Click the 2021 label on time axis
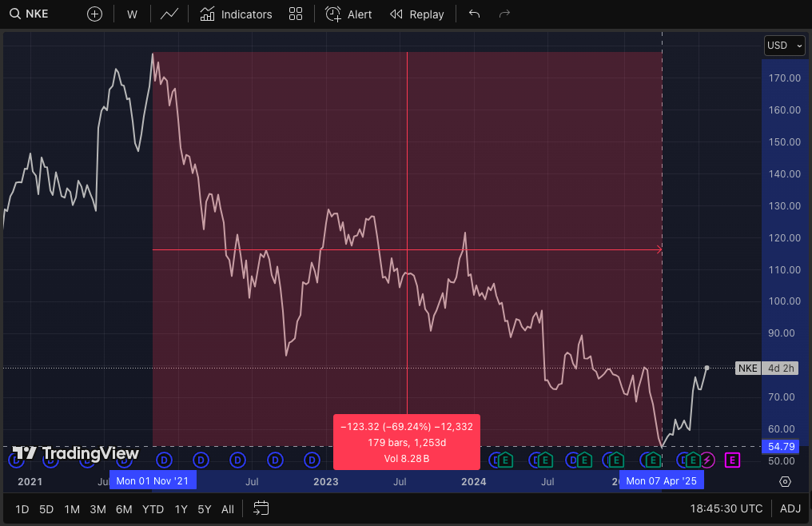Image resolution: width=812 pixels, height=526 pixels. point(30,482)
